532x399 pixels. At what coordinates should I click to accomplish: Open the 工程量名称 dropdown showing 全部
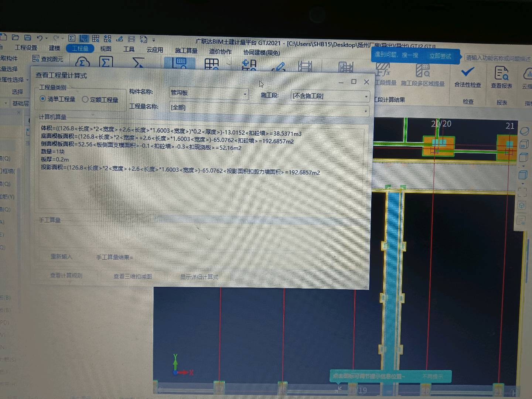(269, 109)
